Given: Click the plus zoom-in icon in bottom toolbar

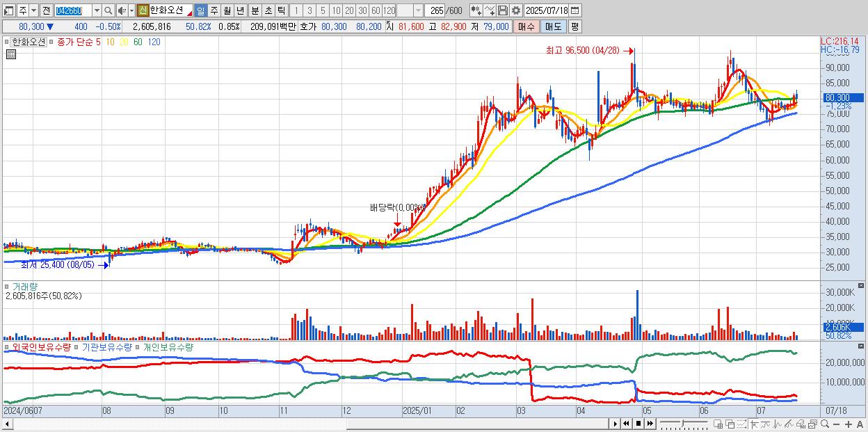Looking at the screenshot, I should point(848,424).
